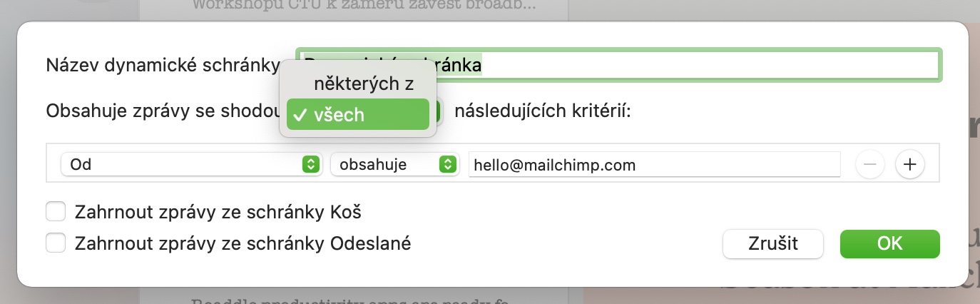
Task: Click the plus button to add criterion
Action: 909,165
